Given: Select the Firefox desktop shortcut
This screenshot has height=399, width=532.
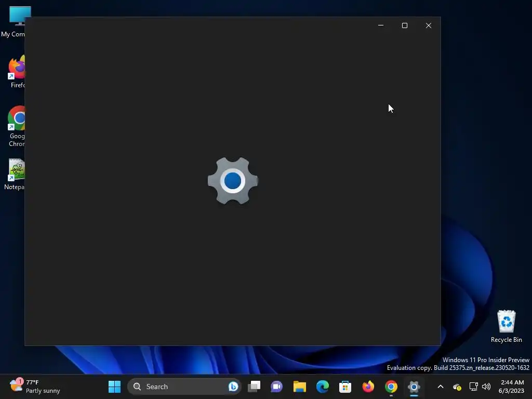Looking at the screenshot, I should pos(16,72).
